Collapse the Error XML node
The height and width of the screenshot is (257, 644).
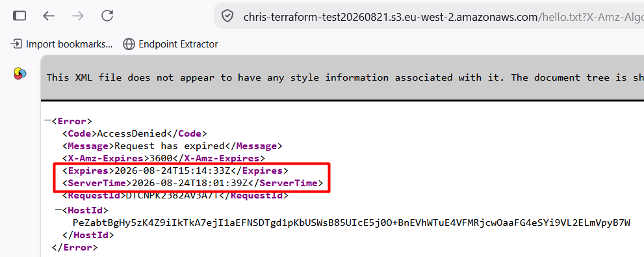pos(47,121)
